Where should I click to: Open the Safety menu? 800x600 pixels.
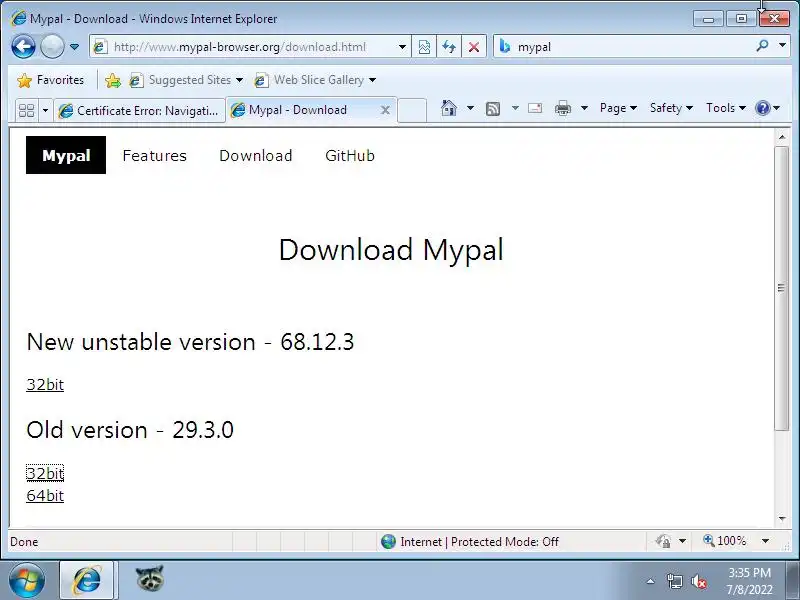(671, 108)
